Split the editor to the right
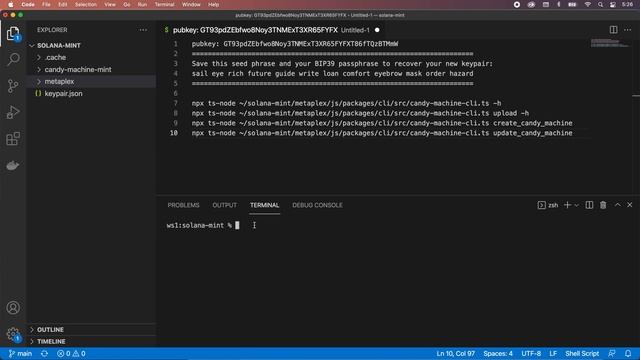The width and height of the screenshot is (640, 360). [613, 30]
